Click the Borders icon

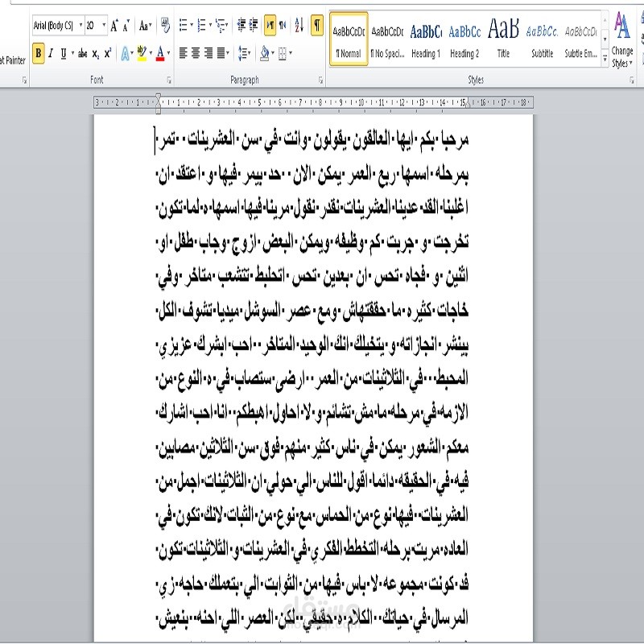pyautogui.click(x=283, y=53)
